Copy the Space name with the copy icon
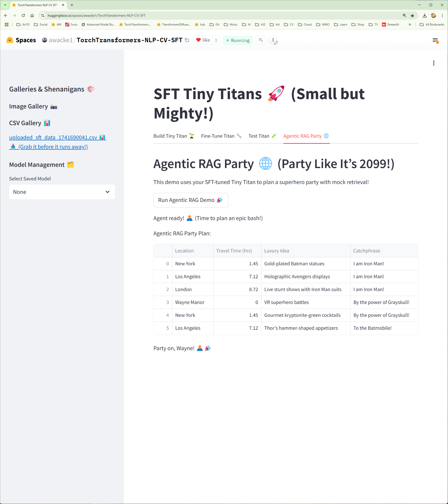Viewport: 448px width, 504px height. coord(187,40)
